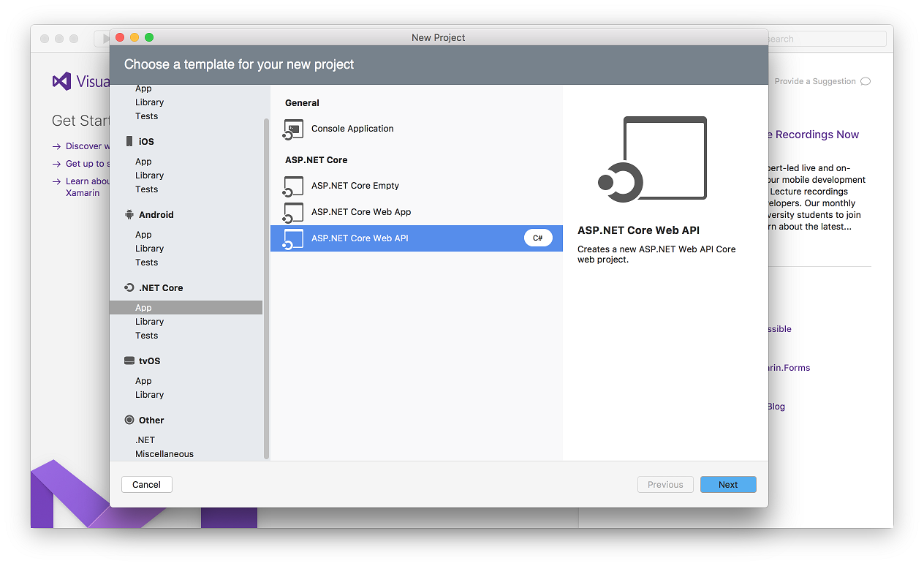Click the Next button
Screen dimensions: 924x566
point(728,484)
